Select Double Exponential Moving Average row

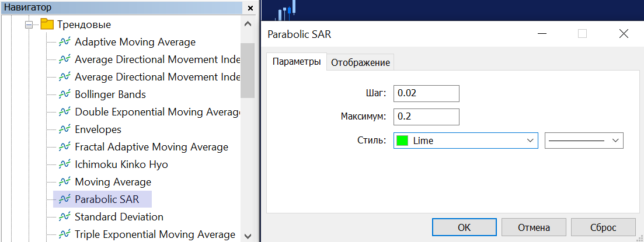[x=157, y=112]
